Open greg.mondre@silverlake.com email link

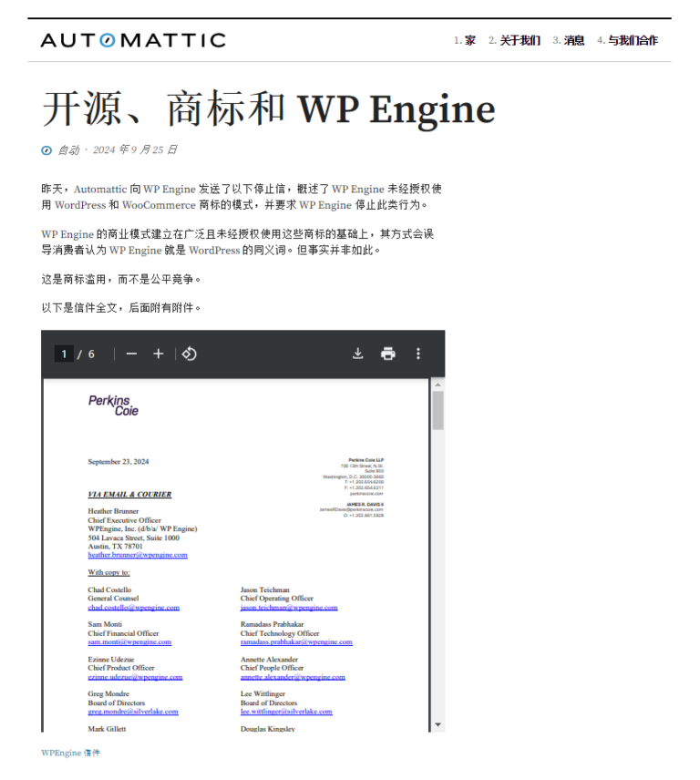click(x=133, y=712)
